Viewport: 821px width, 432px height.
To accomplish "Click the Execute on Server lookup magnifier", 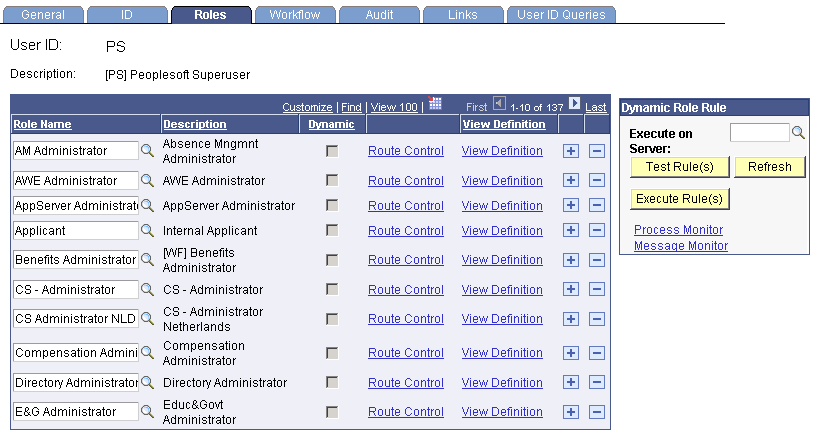I will (x=798, y=133).
